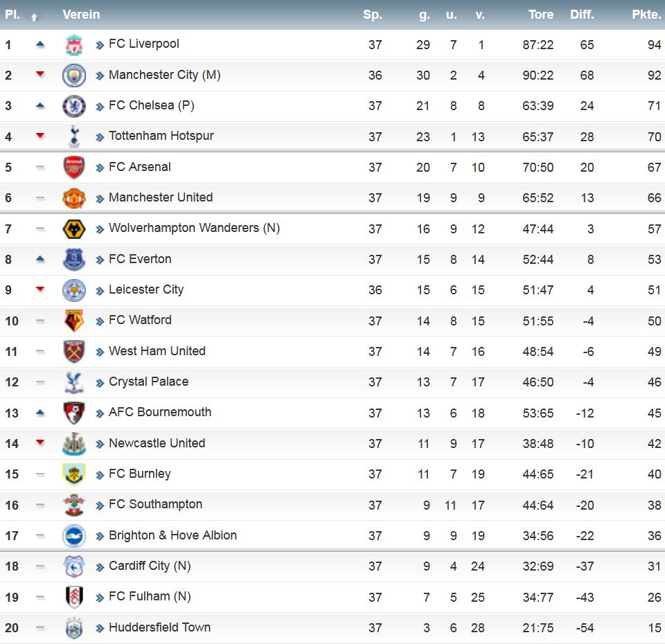Click the FC Liverpool club crest
This screenshot has width=665, height=644.
pyautogui.click(x=74, y=44)
